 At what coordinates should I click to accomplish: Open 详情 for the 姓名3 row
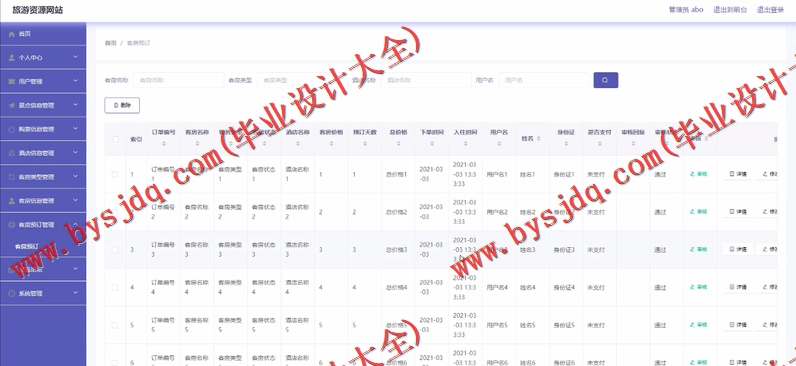(738, 249)
